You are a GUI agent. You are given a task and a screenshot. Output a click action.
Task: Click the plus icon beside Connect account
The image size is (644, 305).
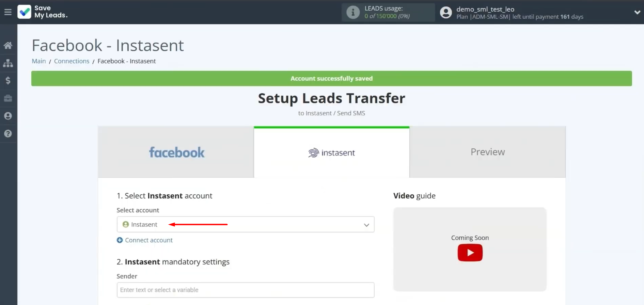[x=120, y=240]
